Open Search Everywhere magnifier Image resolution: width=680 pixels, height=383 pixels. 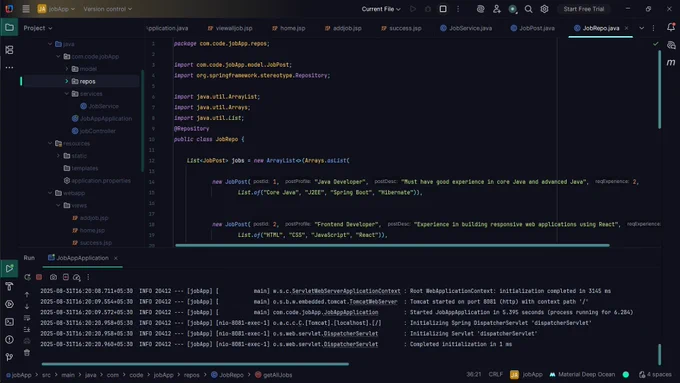(x=528, y=9)
